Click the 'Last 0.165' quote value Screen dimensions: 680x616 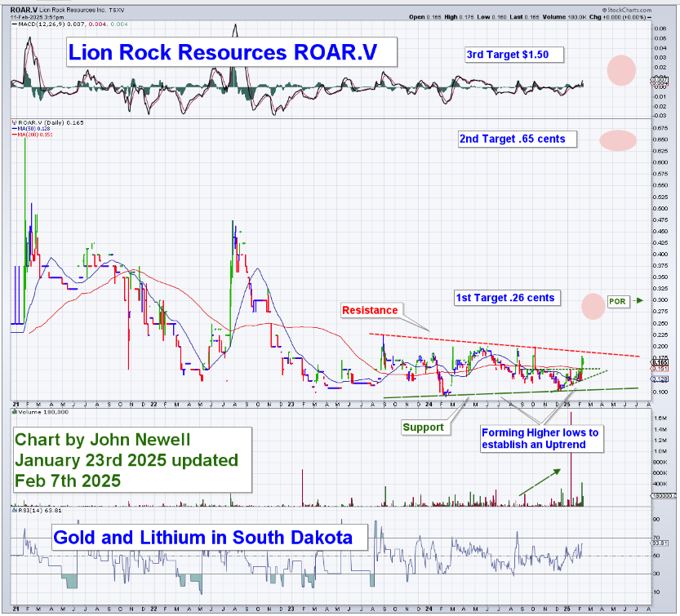click(524, 17)
